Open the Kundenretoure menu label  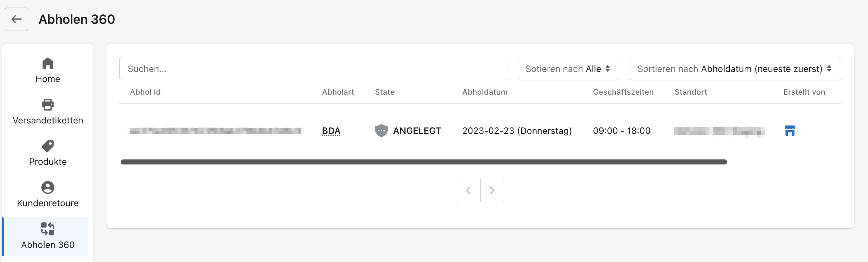coord(48,203)
